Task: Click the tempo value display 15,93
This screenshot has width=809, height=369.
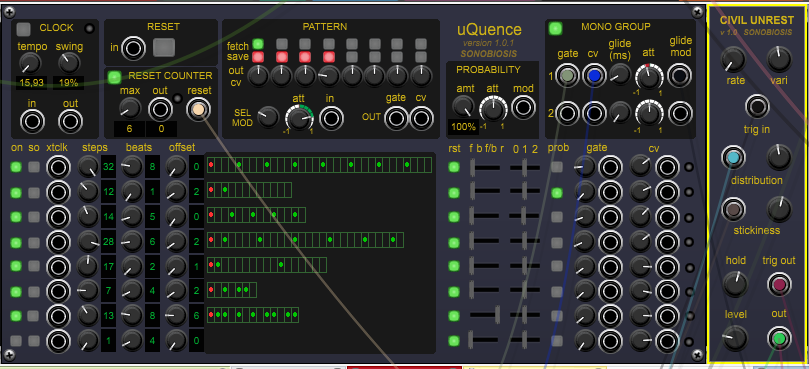Action: (31, 83)
